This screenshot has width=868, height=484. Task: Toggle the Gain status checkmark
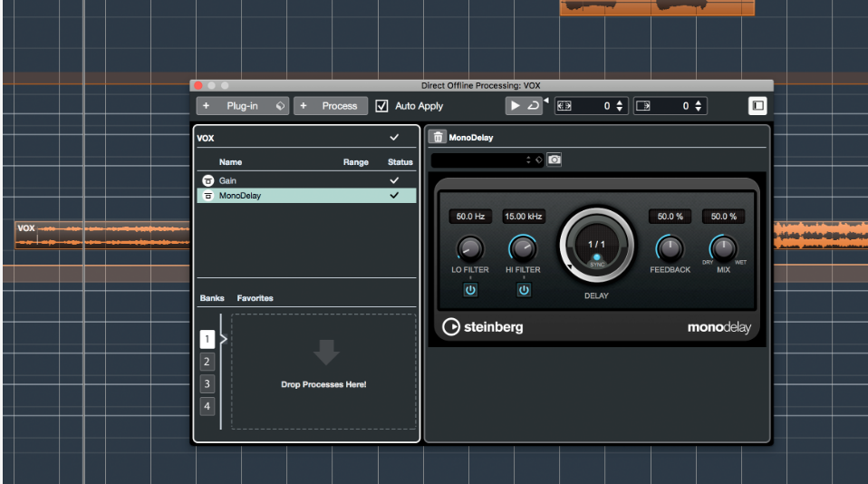pos(394,180)
